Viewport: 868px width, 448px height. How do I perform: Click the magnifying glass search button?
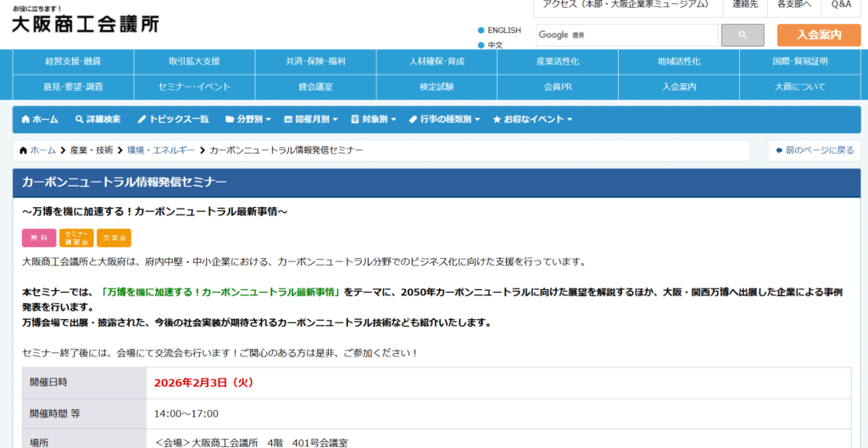742,35
